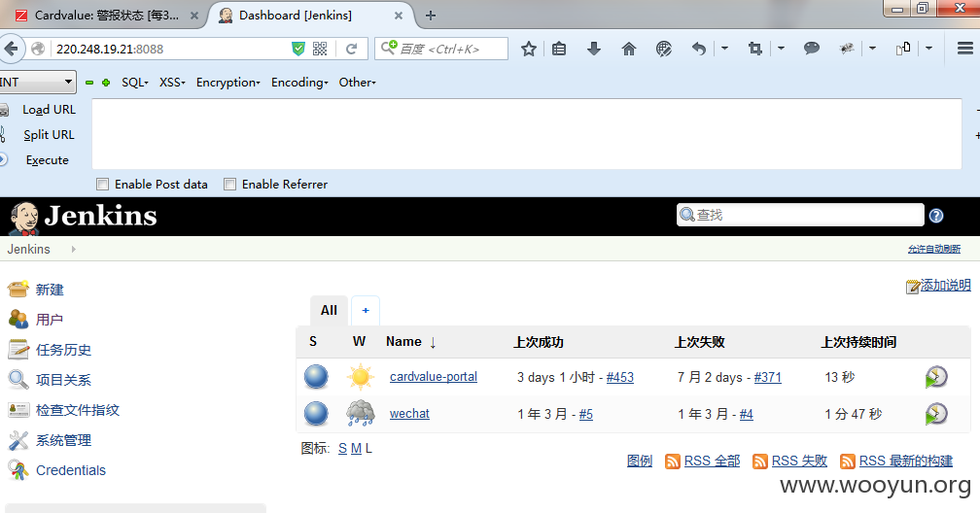The height and width of the screenshot is (513, 980).
Task: Click the green plus icon in HackBar
Action: tap(106, 83)
